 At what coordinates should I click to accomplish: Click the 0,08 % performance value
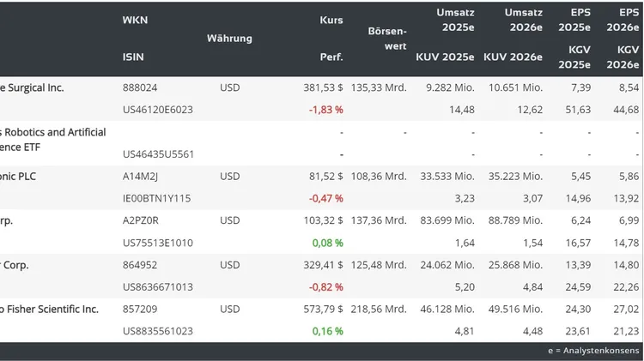pyautogui.click(x=328, y=243)
